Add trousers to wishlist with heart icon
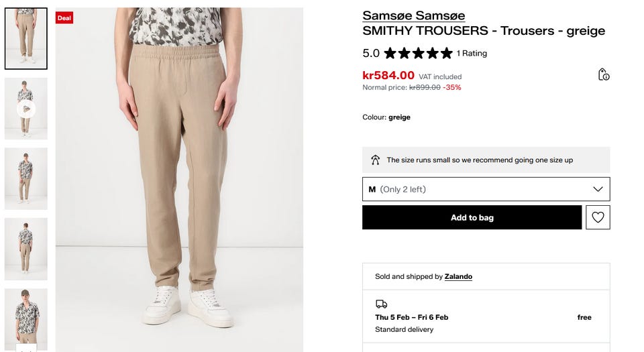The height and width of the screenshot is (352, 644). (598, 217)
